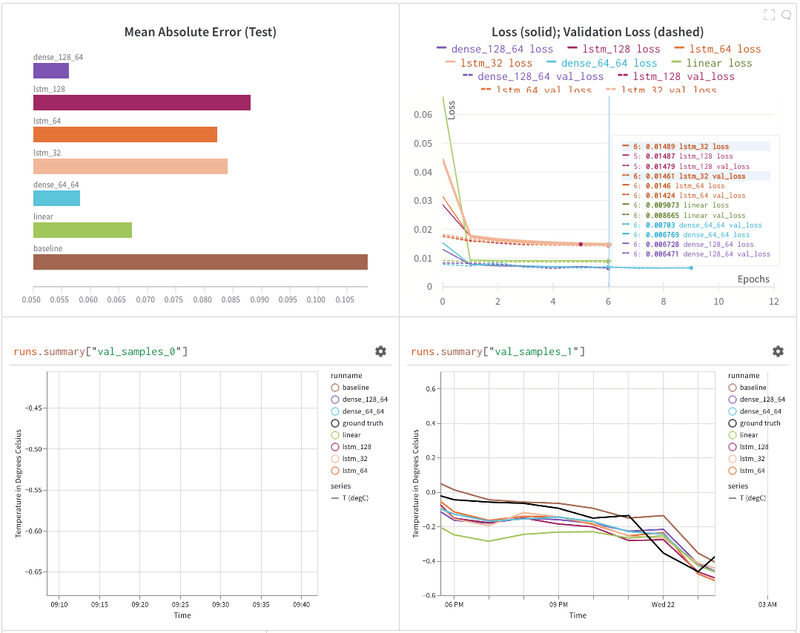Toggle lstm_128 circle in val_samples_1 legend
Viewport: 800px width, 633px height.
732,447
